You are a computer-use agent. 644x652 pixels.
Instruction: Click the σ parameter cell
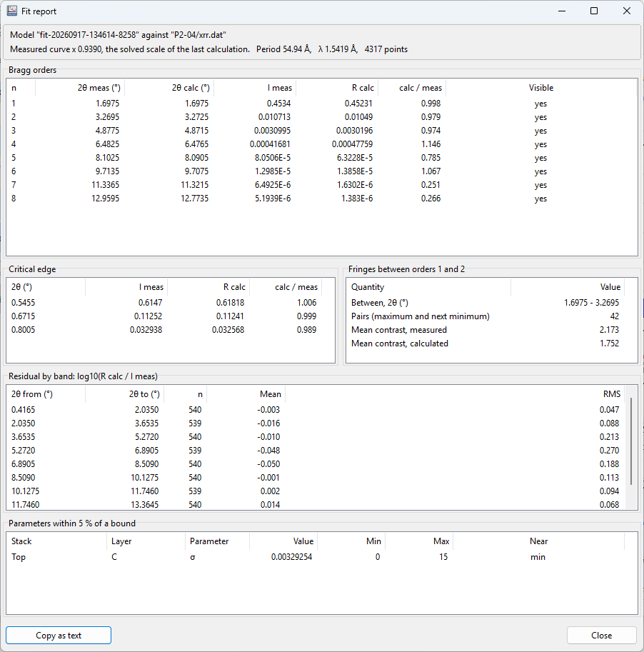point(193,557)
